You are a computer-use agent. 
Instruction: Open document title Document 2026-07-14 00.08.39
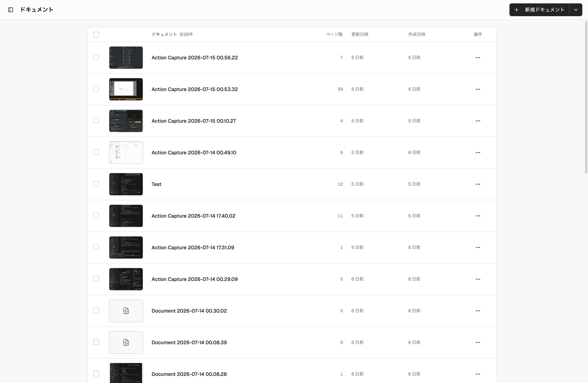(189, 342)
